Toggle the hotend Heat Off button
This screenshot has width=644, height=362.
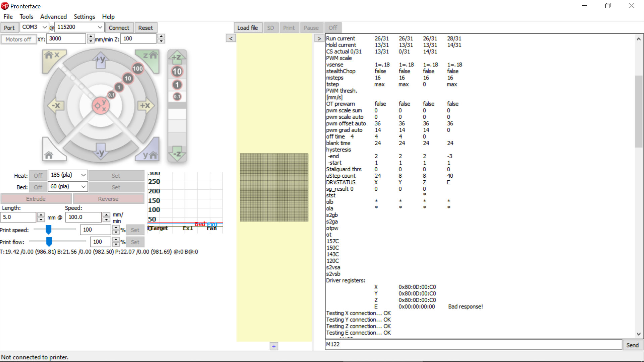pos(38,176)
